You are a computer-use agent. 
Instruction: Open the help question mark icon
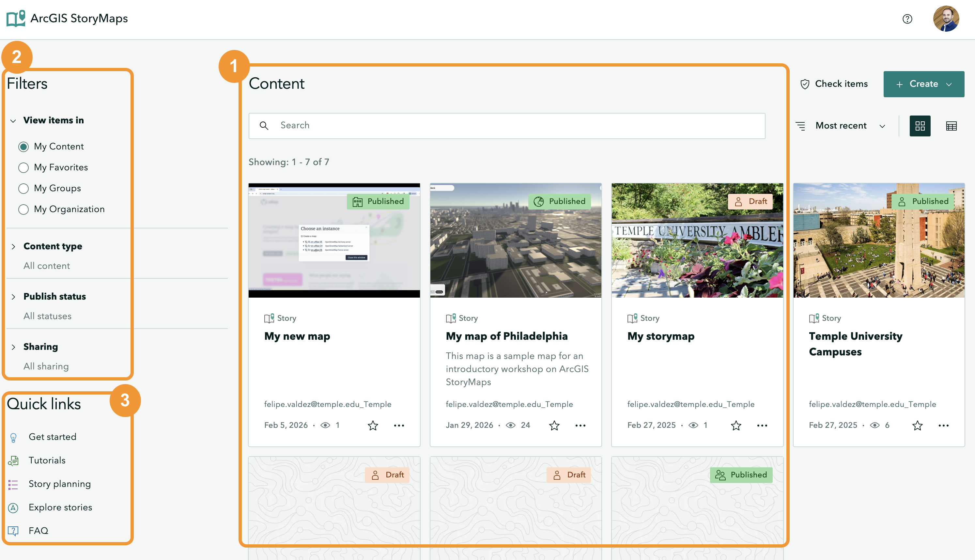click(x=907, y=19)
